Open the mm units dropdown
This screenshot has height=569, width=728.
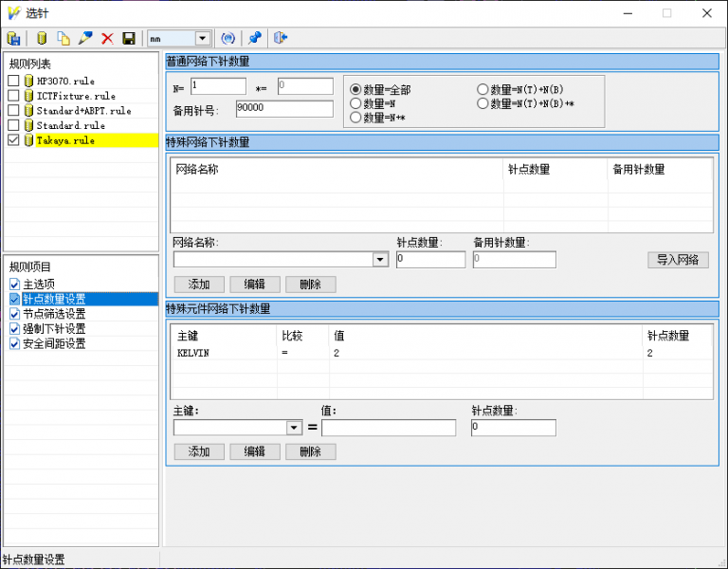[x=203, y=38]
